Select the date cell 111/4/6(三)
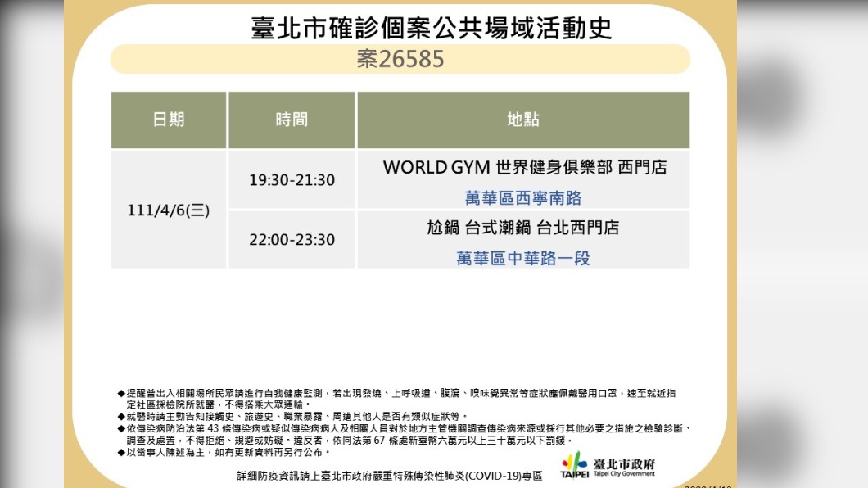868x488 pixels. tap(169, 210)
